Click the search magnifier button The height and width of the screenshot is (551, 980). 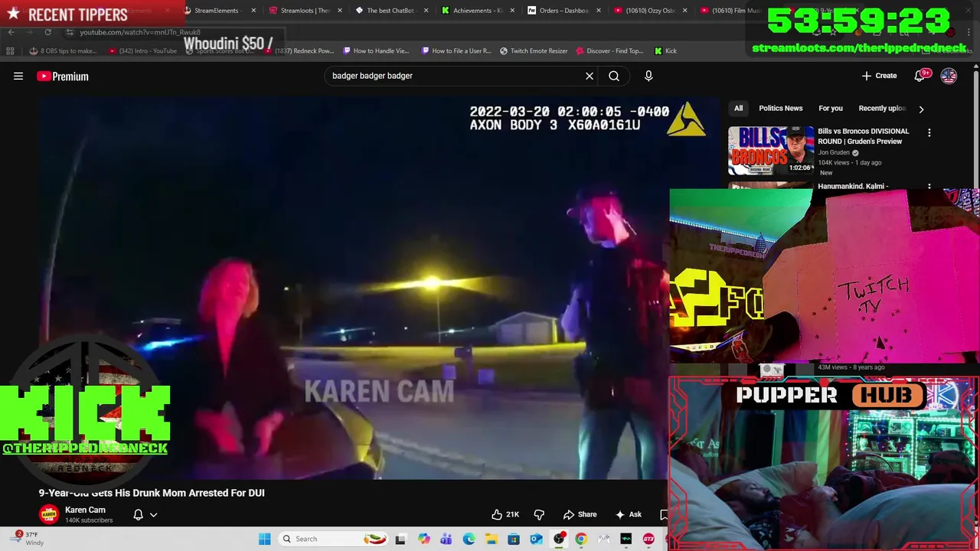tap(614, 76)
